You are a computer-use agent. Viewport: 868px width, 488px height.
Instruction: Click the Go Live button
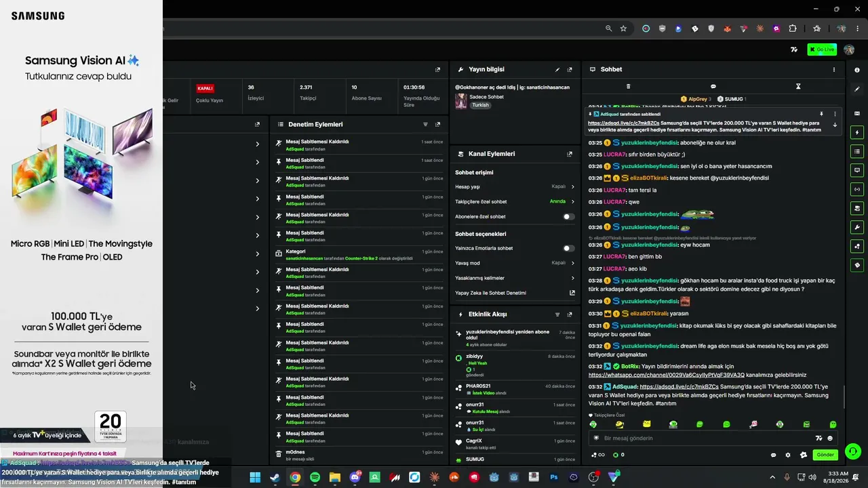coord(822,49)
